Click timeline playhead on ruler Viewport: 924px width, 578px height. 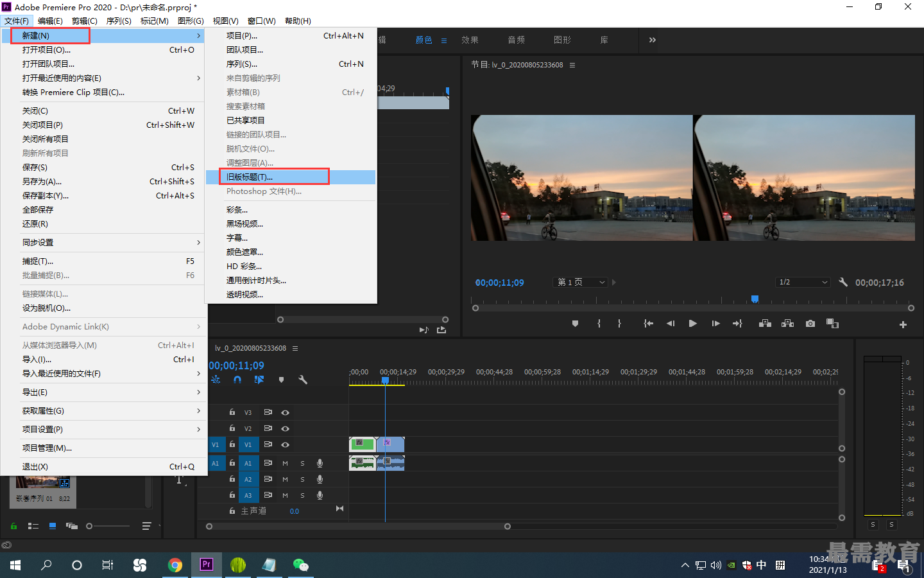pyautogui.click(x=385, y=380)
